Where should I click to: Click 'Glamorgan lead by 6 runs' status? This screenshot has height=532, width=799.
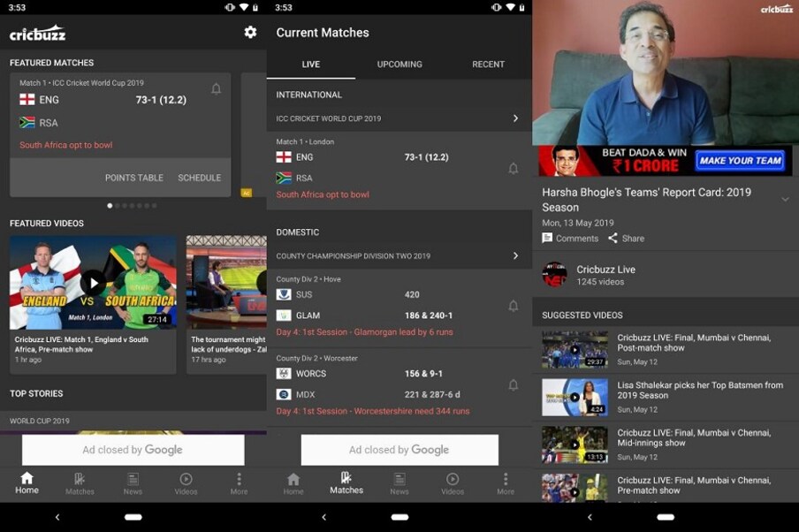(404, 332)
